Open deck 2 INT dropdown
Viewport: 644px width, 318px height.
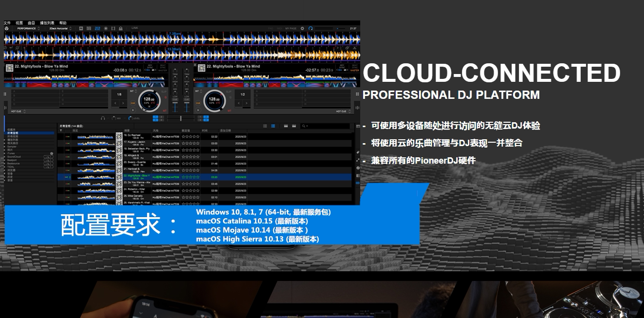(x=199, y=91)
